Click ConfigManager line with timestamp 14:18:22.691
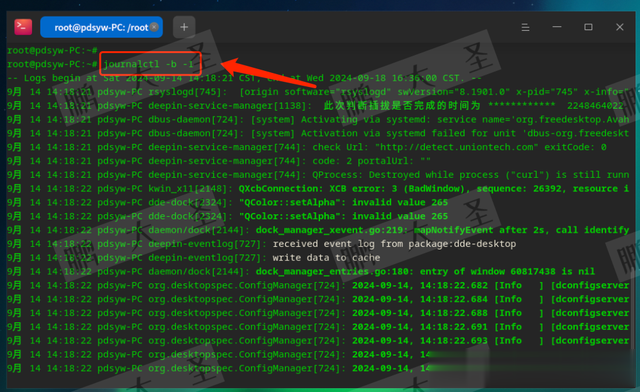Viewport: 640px width, 392px height. coord(318,327)
